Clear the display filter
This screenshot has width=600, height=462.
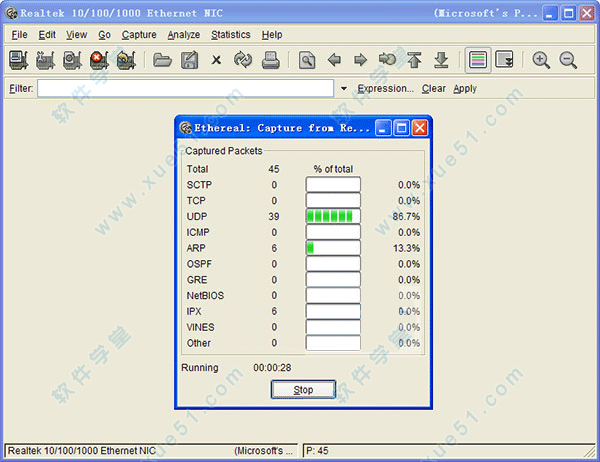(434, 88)
